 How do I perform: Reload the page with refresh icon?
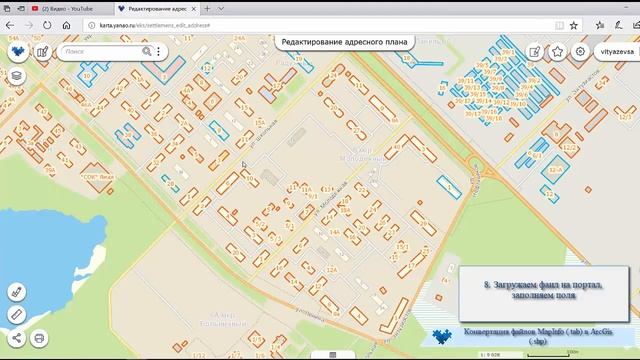click(47, 25)
